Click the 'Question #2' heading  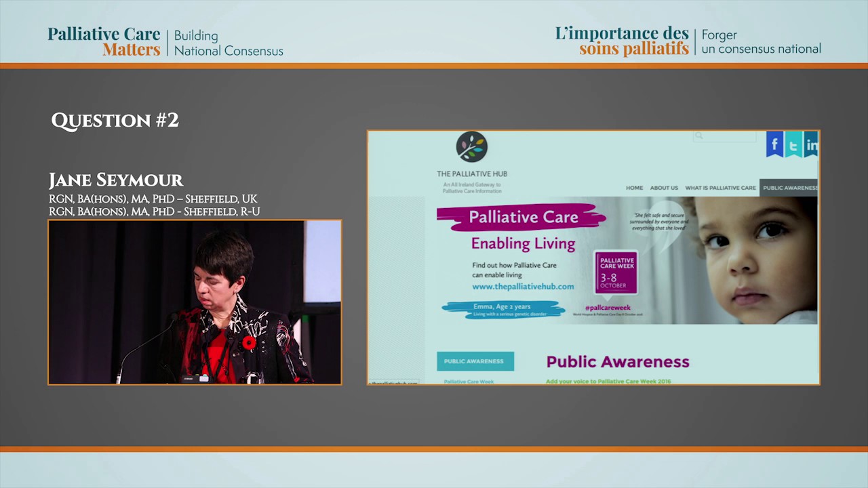[x=115, y=121]
